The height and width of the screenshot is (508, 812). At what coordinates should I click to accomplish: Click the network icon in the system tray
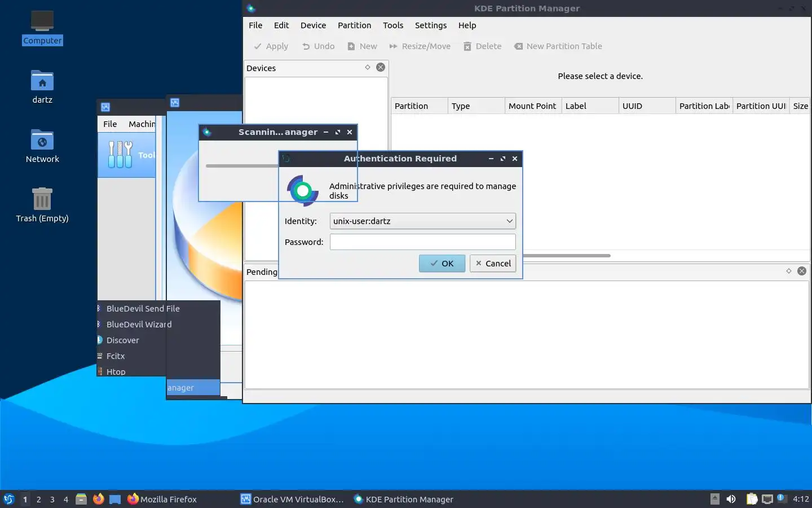767,499
